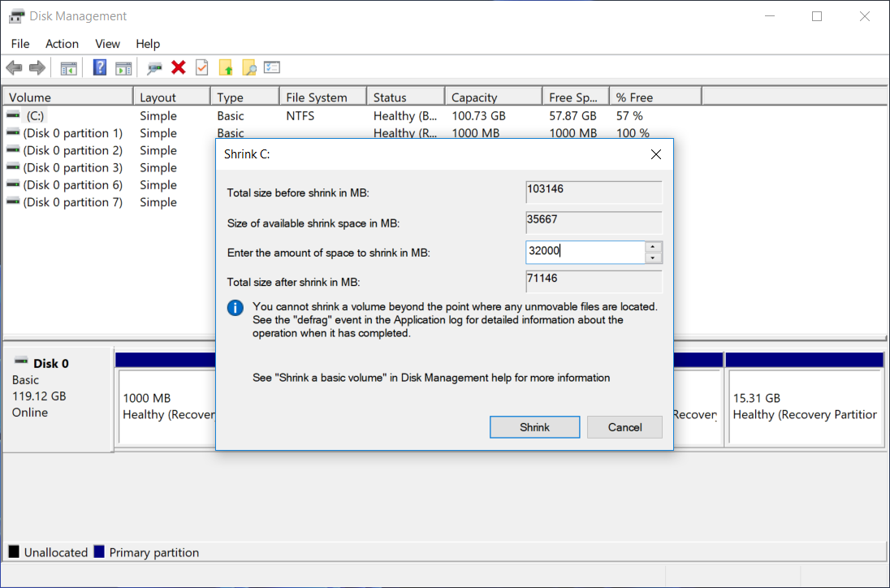The width and height of the screenshot is (890, 588).
Task: Click the blue info icon in Shrink dialog
Action: pyautogui.click(x=235, y=308)
